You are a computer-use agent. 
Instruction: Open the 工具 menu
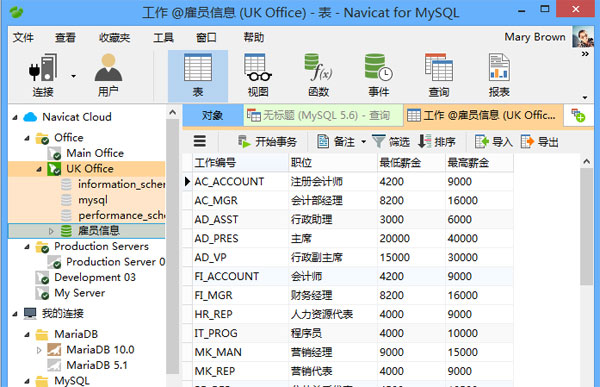(163, 38)
